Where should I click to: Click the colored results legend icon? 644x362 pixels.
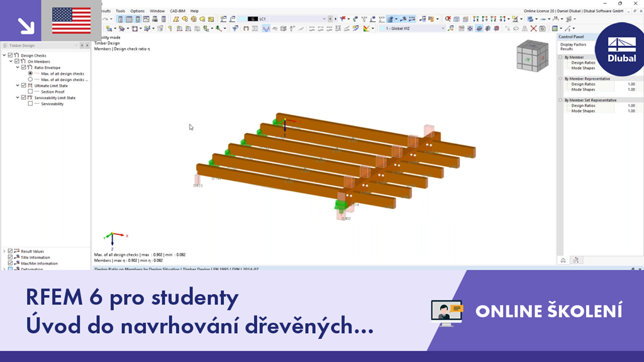tap(365, 28)
